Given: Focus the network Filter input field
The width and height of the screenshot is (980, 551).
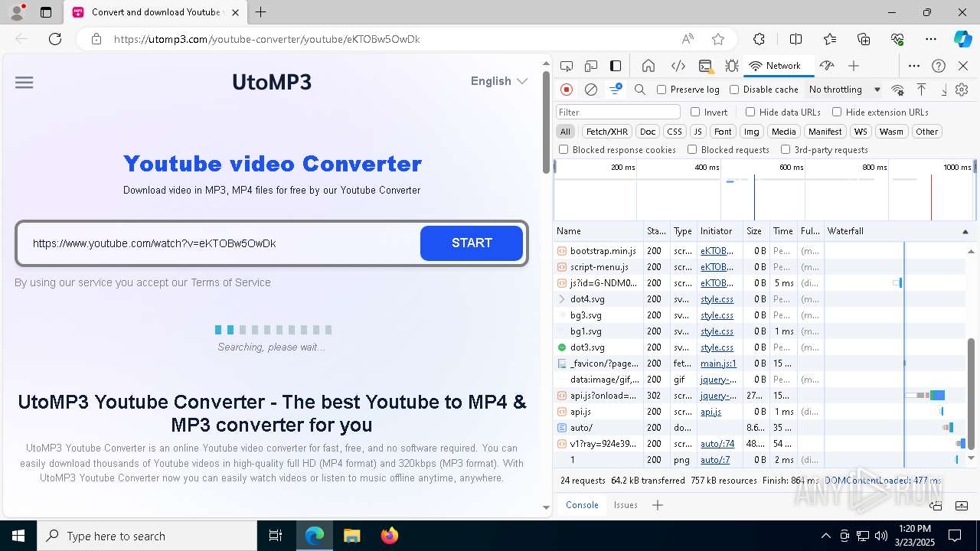Looking at the screenshot, I should pos(618,112).
